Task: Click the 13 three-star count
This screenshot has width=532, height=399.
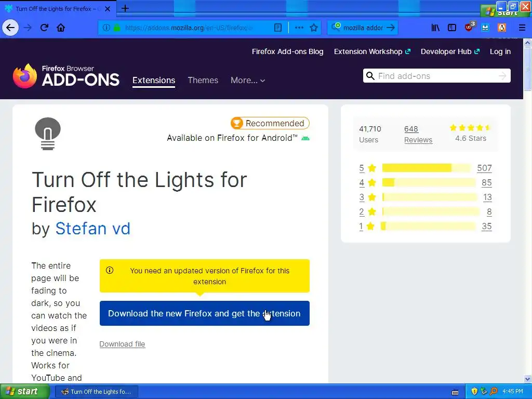Action: 487,197
